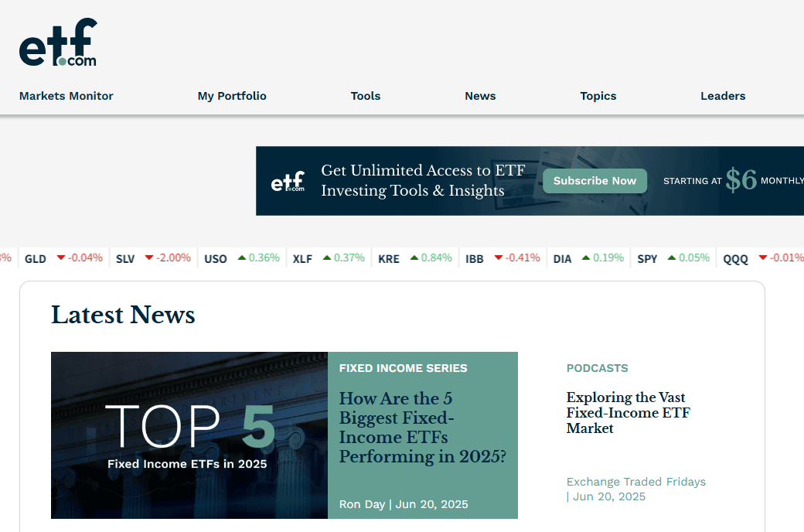Select the GLD ticker symbol
This screenshot has height=532, width=804.
coord(36,259)
